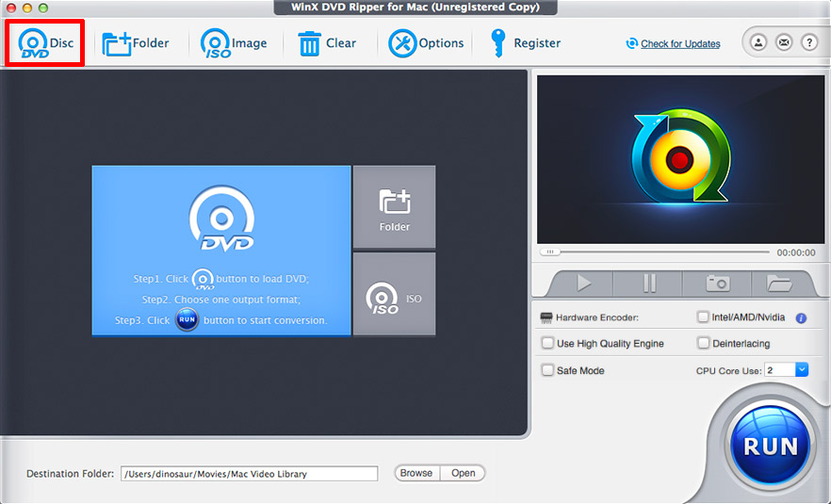The width and height of the screenshot is (831, 504).
Task: Toggle the Deinterlacing checkbox
Action: [703, 343]
